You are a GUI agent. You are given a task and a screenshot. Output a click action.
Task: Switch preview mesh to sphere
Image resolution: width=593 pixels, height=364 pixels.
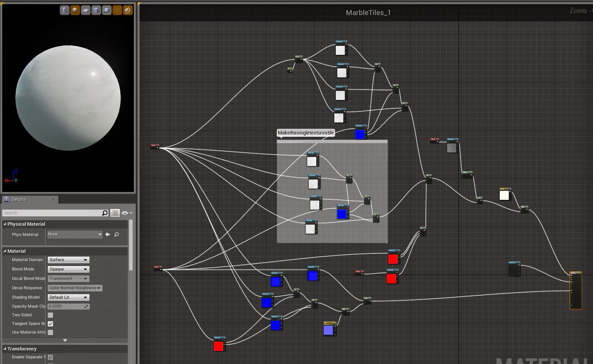pyautogui.click(x=75, y=10)
